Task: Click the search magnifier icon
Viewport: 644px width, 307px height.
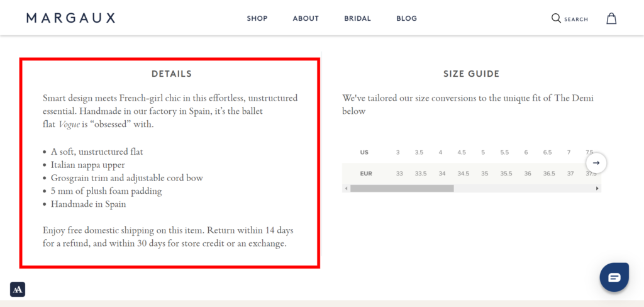Action: 556,18
